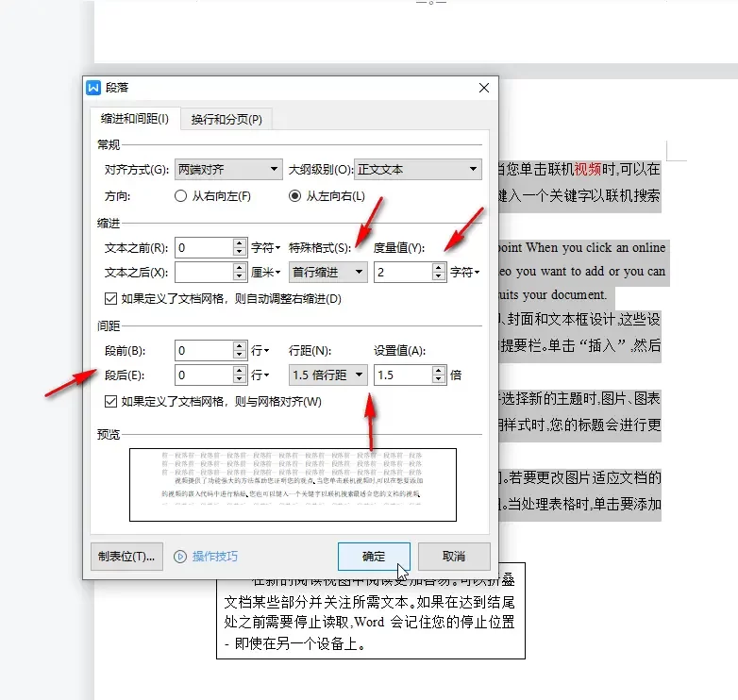This screenshot has height=700, width=738.
Task: Toggle 自动调整右缩进(D) checkbox
Action: (110, 299)
